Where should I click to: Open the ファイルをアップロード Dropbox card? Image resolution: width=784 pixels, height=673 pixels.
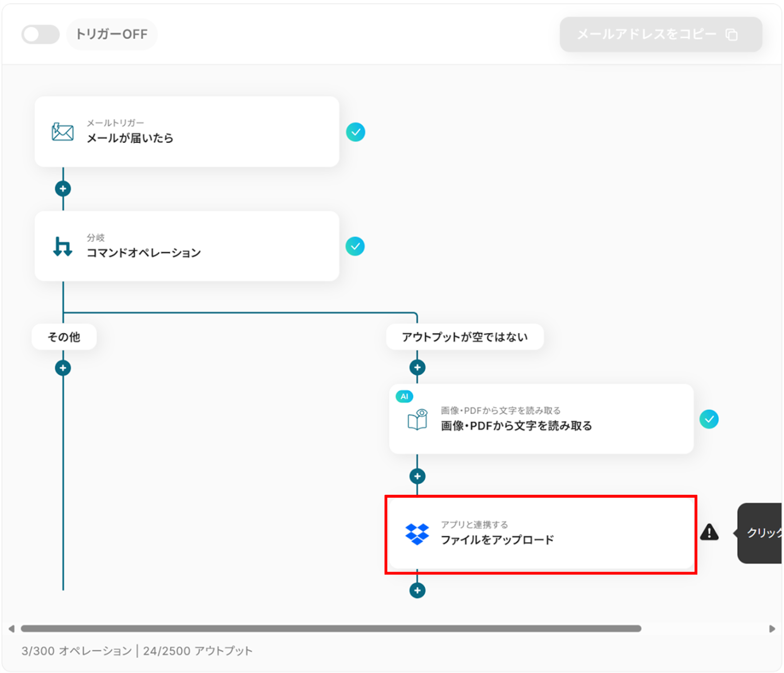(x=541, y=534)
